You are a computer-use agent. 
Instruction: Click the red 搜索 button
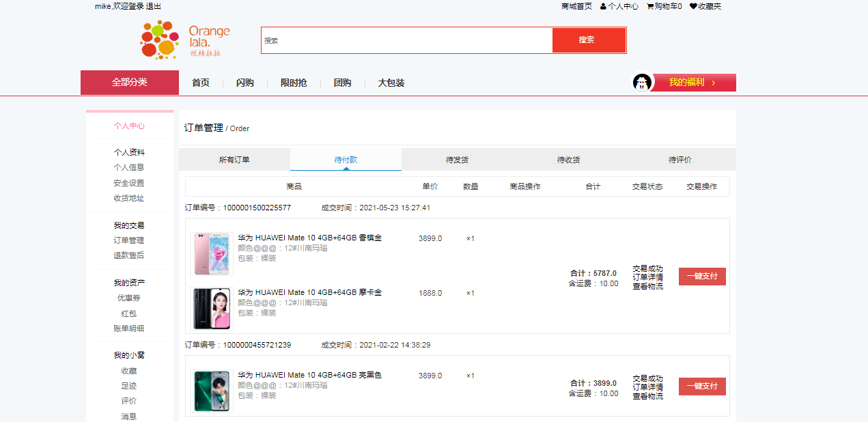[x=589, y=40]
